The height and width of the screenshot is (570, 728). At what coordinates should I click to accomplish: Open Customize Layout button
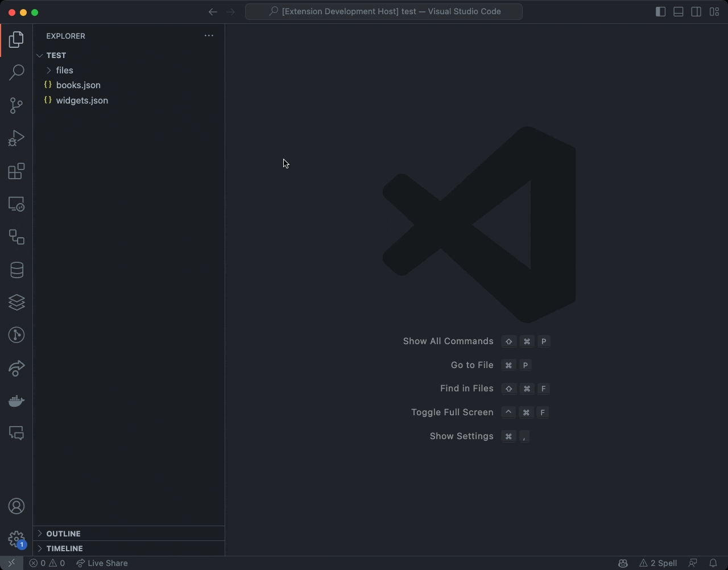(714, 12)
